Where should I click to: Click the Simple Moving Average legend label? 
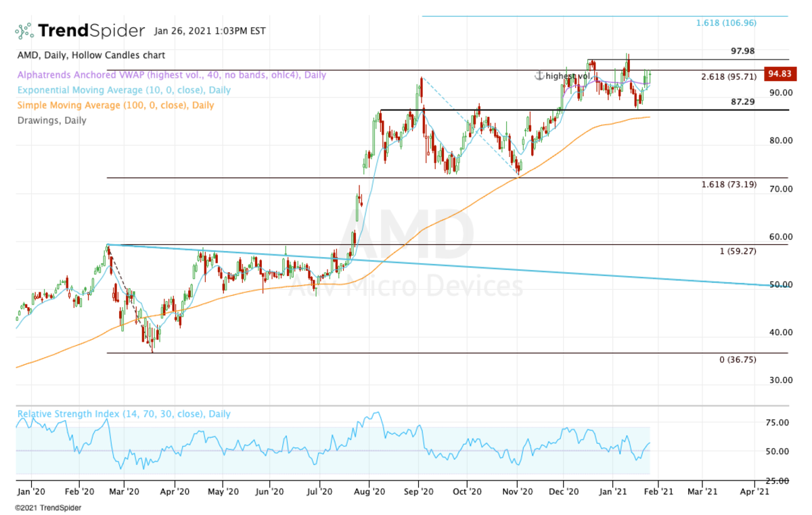(x=116, y=105)
